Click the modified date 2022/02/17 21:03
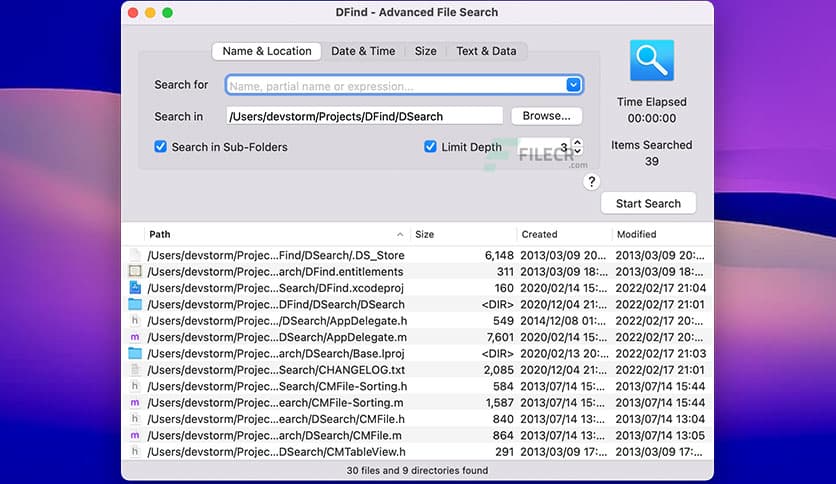836x484 pixels. [x=661, y=353]
